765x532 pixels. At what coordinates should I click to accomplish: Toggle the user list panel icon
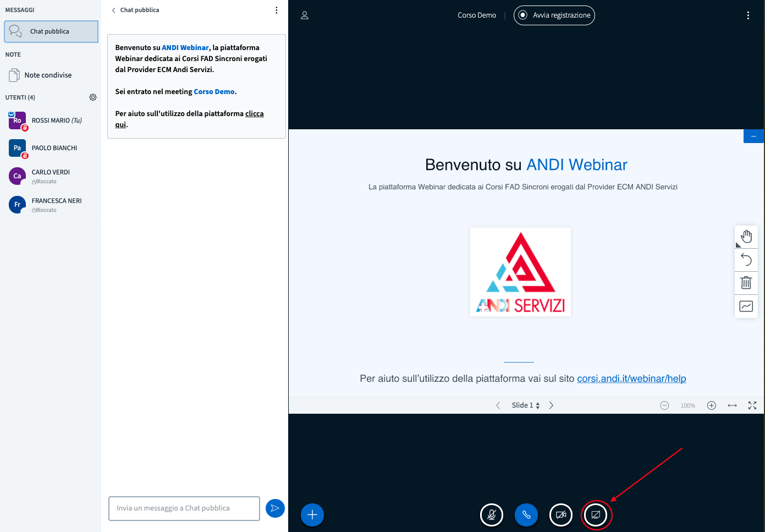click(305, 15)
